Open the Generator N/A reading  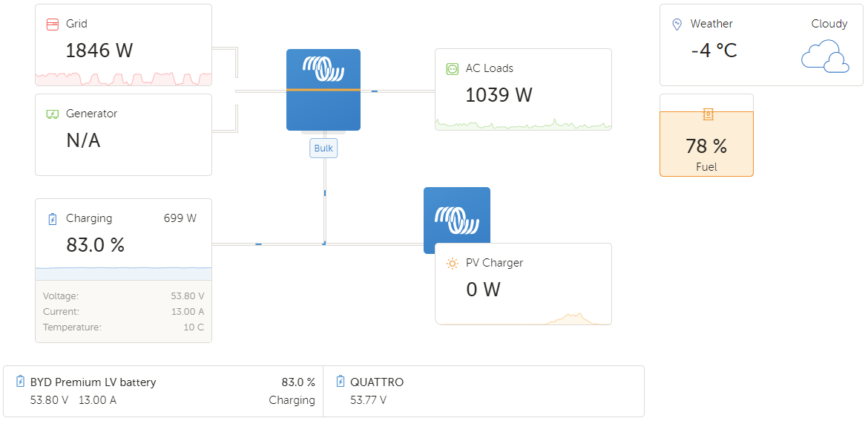pos(83,140)
